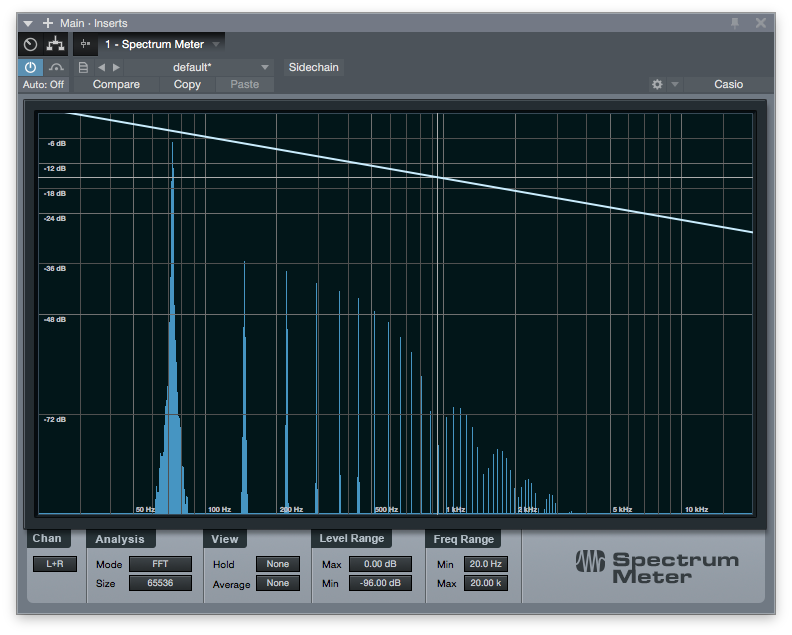The width and height of the screenshot is (792, 635).
Task: Go to next preset with right arrow
Action: coord(116,67)
